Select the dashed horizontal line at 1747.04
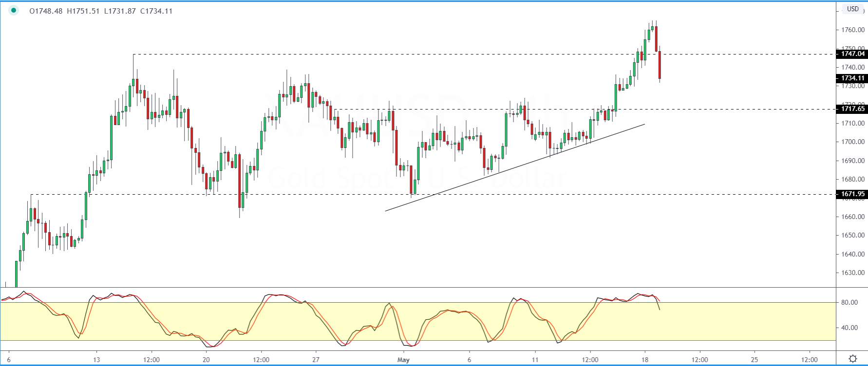This screenshot has width=868, height=366. click(x=484, y=54)
